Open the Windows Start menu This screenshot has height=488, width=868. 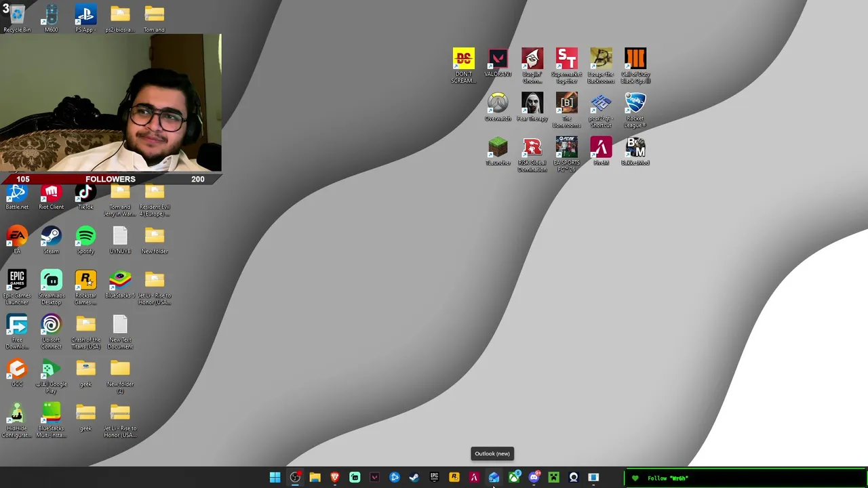[x=275, y=478]
